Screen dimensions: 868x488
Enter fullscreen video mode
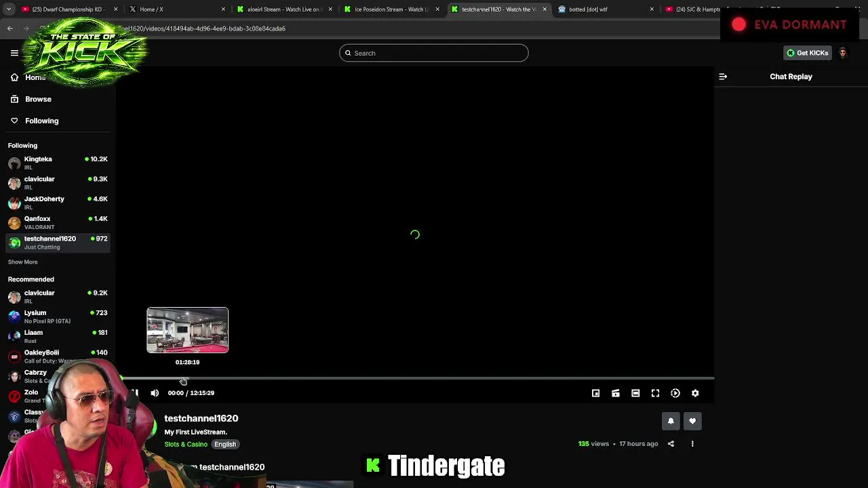click(x=655, y=393)
